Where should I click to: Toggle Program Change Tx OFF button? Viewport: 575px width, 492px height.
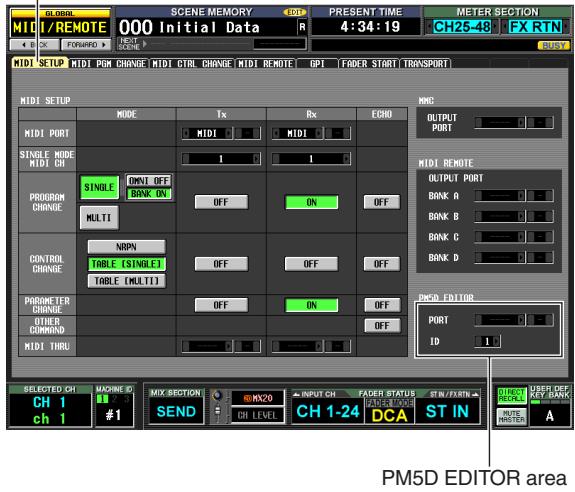click(221, 202)
